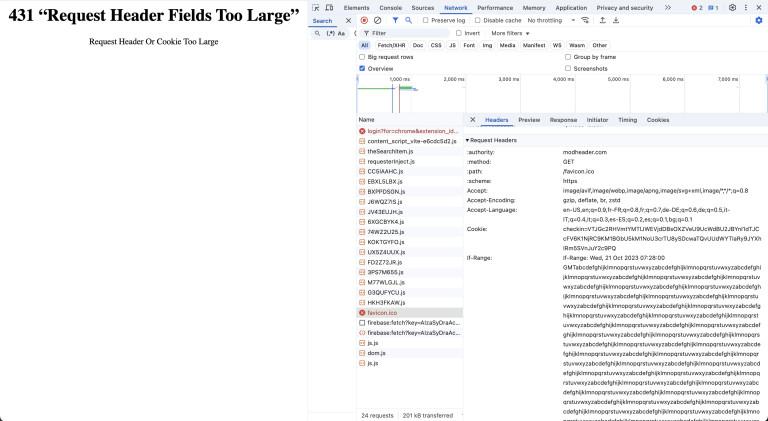768x421 pixels.
Task: Open the Cookies tab of request
Action: 658,120
